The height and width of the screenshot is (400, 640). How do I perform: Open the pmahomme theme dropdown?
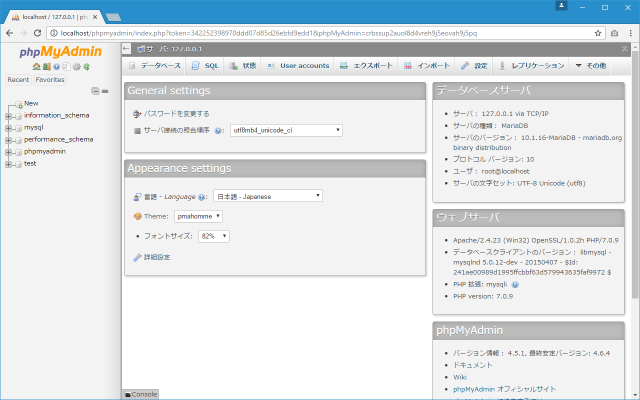pyautogui.click(x=198, y=216)
